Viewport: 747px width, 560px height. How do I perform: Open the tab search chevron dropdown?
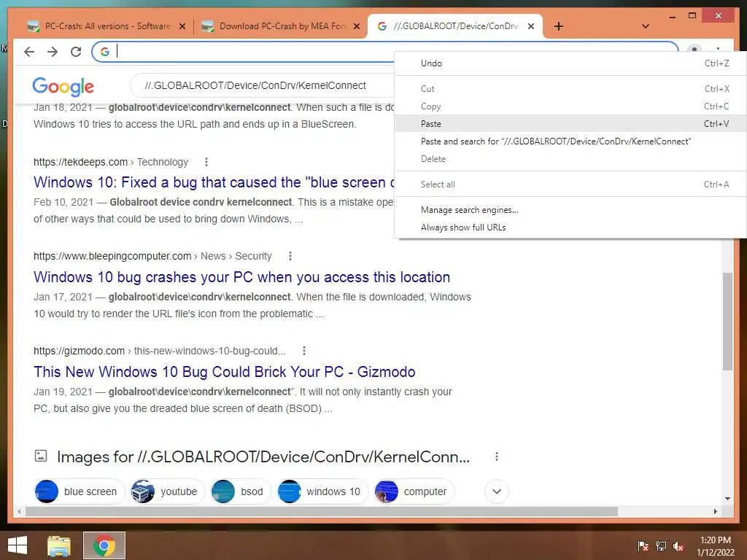click(x=646, y=26)
